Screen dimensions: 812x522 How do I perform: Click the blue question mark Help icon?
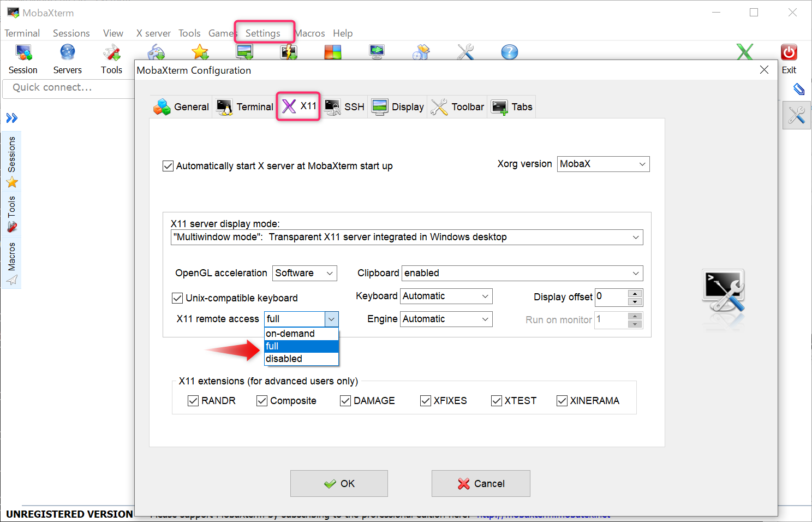pyautogui.click(x=510, y=52)
